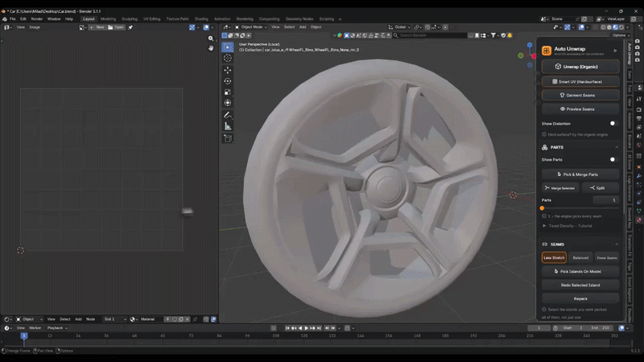Toggle the viewport gizmos button
Viewport: 644px width, 362px height.
(568, 27)
